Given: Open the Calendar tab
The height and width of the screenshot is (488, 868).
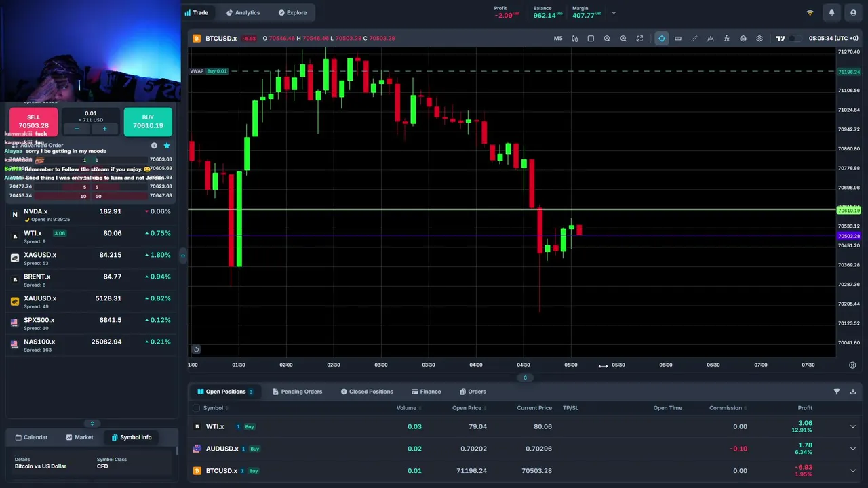Looking at the screenshot, I should (x=31, y=437).
